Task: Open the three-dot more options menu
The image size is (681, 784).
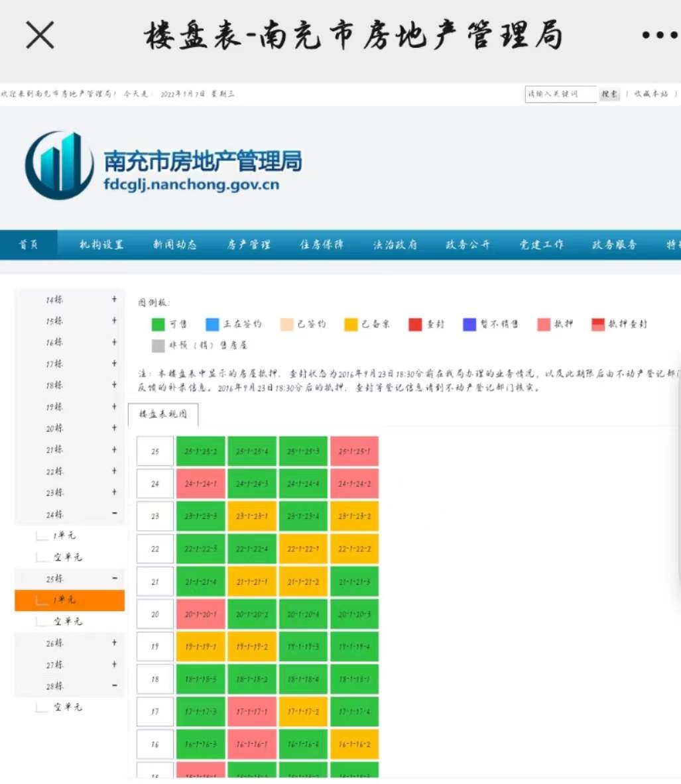Action: point(658,35)
